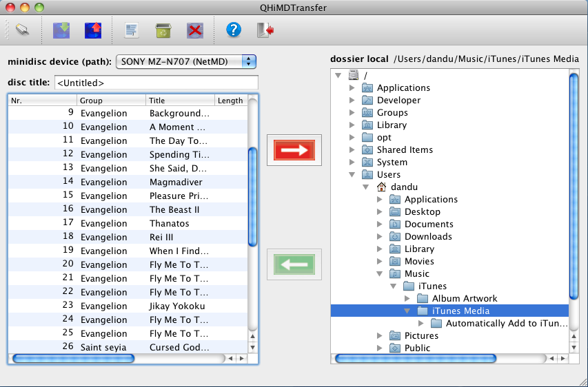Expand the System folder
Image resolution: width=588 pixels, height=387 pixels.
[352, 162]
